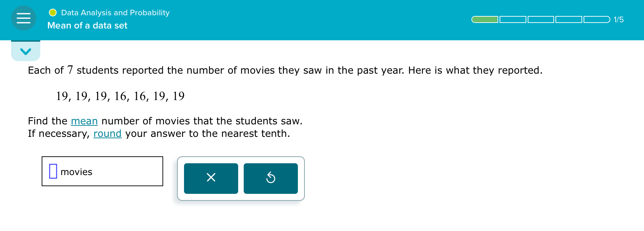
Task: Select the third progress bar segment
Action: (541, 19)
